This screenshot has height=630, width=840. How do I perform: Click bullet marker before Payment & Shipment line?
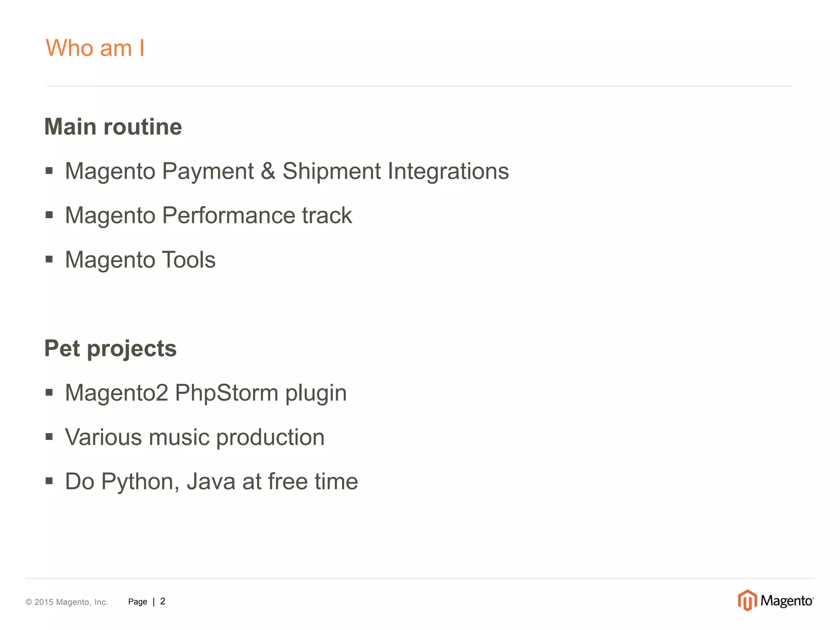(x=49, y=171)
